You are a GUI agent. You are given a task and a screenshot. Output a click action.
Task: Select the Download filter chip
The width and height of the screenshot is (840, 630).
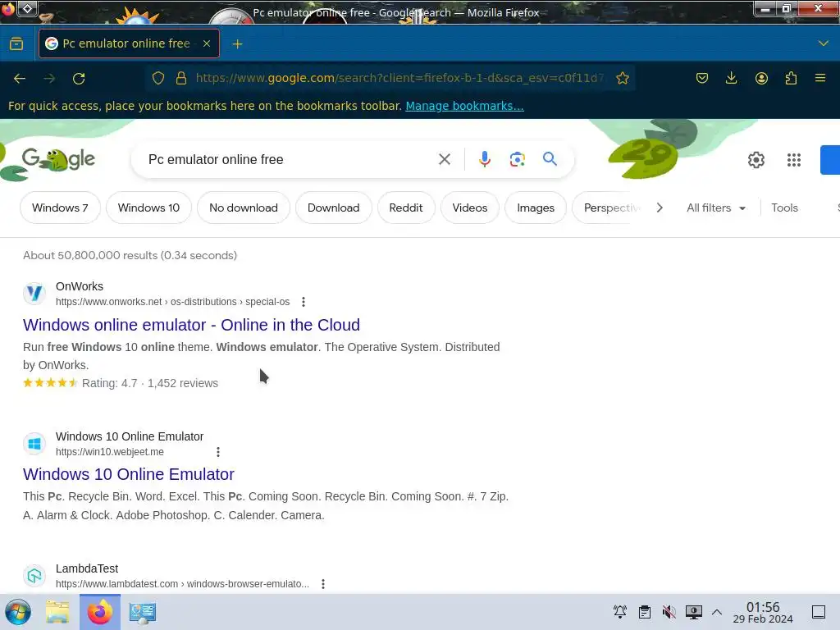(333, 208)
